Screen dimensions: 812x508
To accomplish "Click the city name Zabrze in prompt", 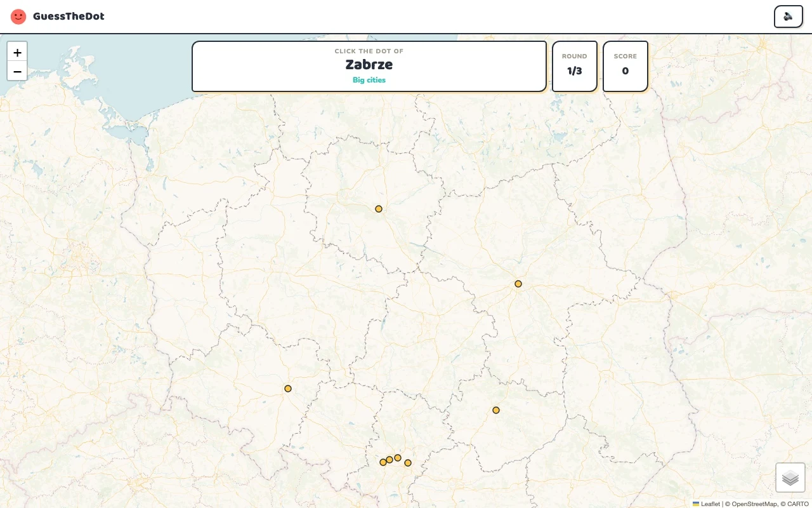I will coord(369,65).
